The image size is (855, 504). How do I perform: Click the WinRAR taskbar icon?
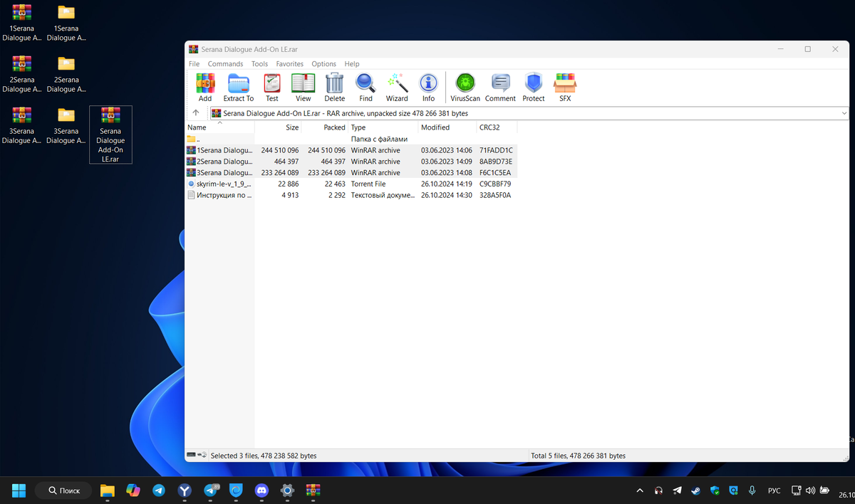[x=313, y=490]
